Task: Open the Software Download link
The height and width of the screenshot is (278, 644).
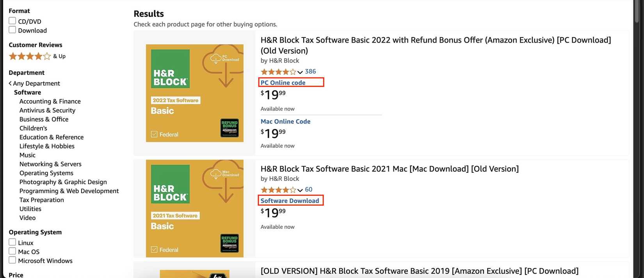Action: pyautogui.click(x=290, y=201)
